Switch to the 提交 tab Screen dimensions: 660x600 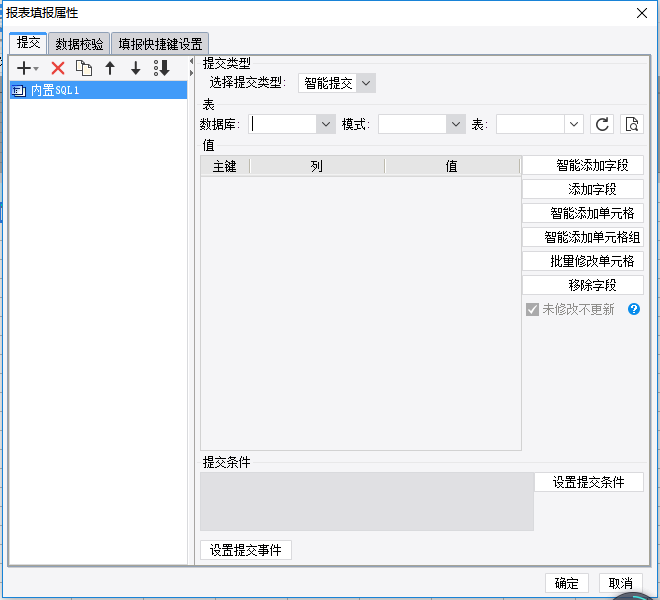pos(28,43)
